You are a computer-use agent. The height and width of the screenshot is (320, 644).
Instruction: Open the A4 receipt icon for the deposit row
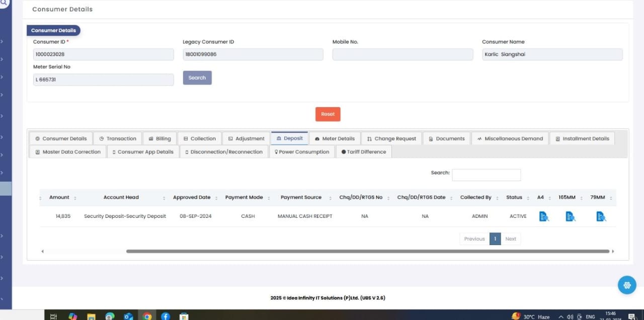pyautogui.click(x=544, y=216)
